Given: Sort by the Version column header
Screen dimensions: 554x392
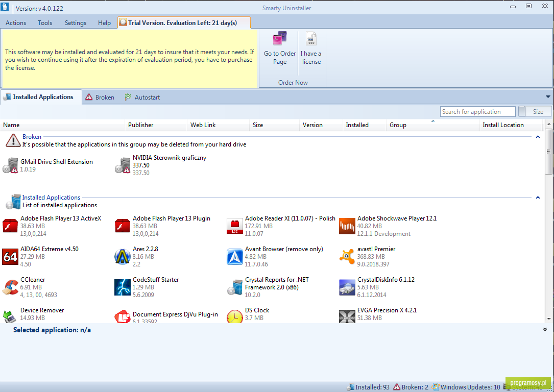Looking at the screenshot, I should pyautogui.click(x=321, y=125).
